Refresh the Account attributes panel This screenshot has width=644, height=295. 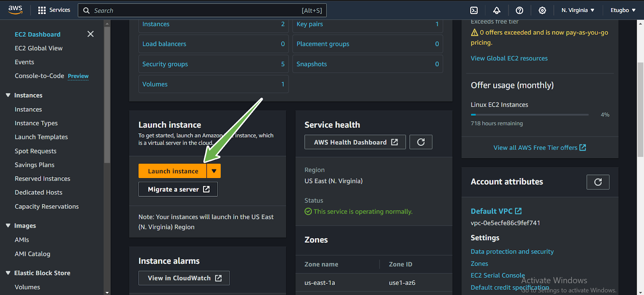598,182
